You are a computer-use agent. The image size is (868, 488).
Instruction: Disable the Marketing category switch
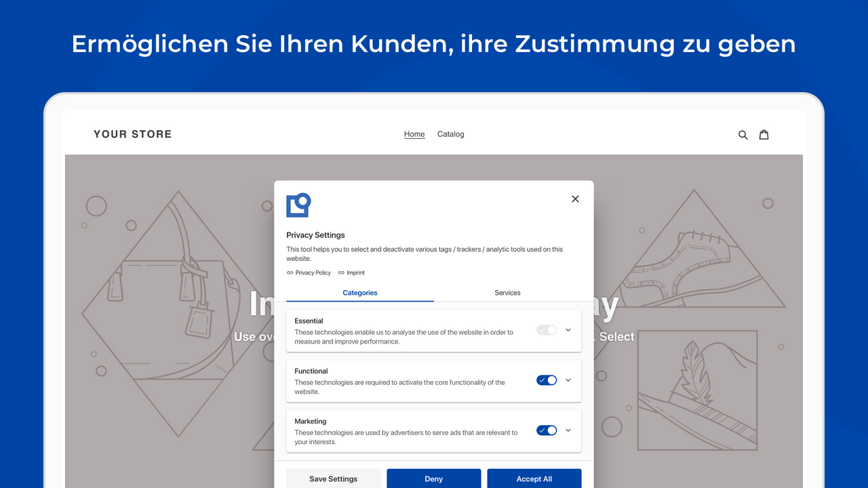coord(547,430)
